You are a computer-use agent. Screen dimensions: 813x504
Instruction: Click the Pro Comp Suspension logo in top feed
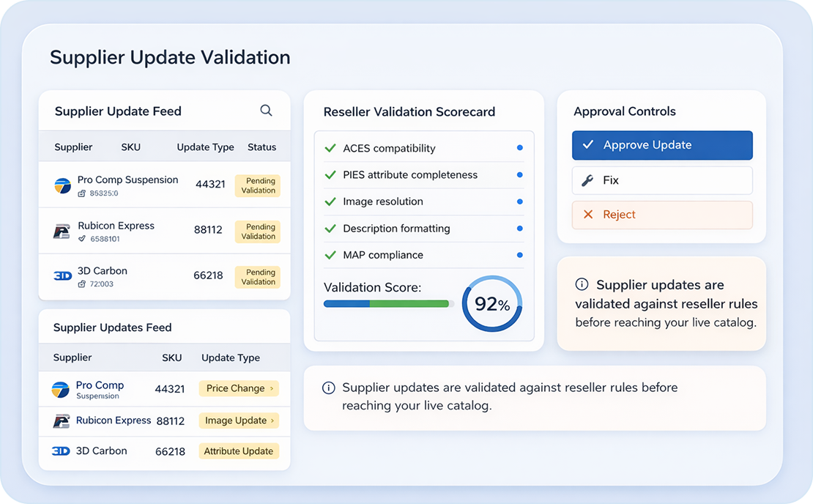(62, 185)
